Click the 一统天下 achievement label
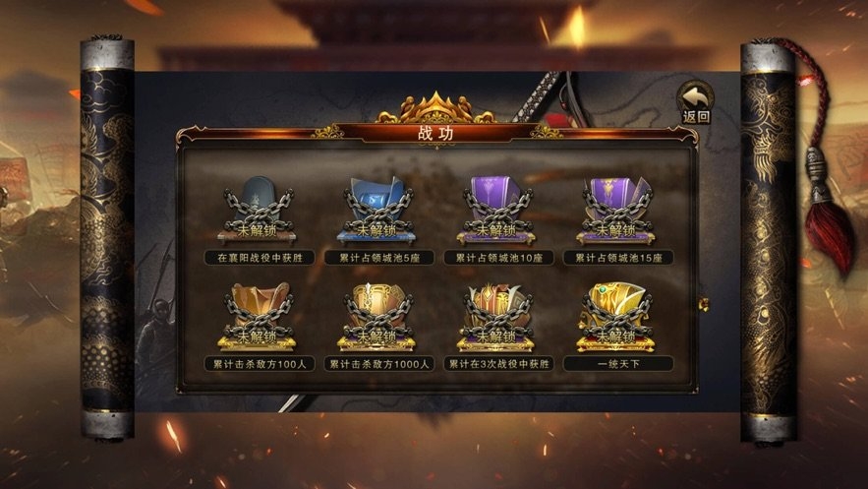 [618, 364]
